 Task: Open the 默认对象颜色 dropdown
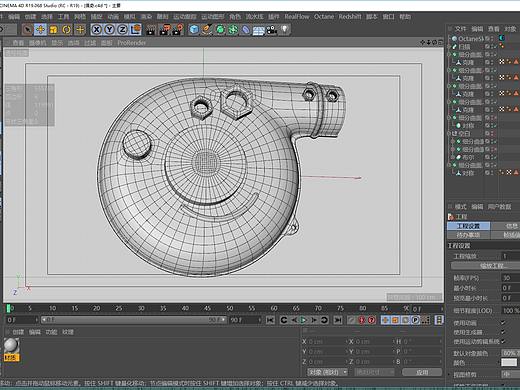coord(511,353)
